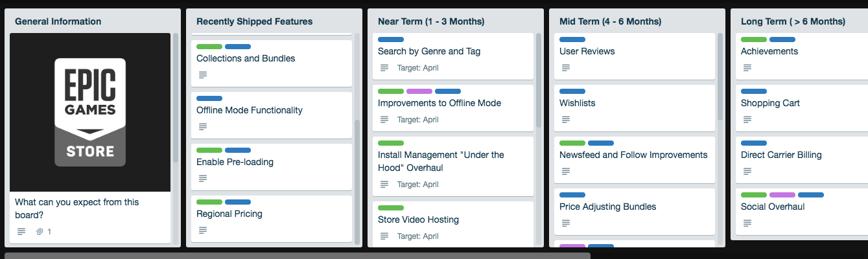Click the description icon on the Social Overhaul card
868x259 pixels.
coord(747,223)
